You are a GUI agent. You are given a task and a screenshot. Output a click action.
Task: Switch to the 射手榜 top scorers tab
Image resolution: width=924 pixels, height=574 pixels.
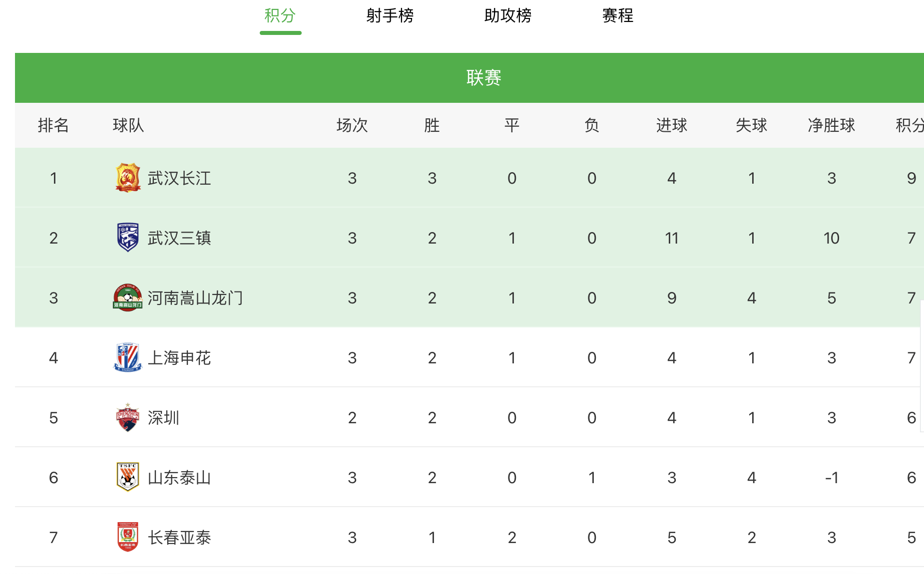pyautogui.click(x=390, y=16)
